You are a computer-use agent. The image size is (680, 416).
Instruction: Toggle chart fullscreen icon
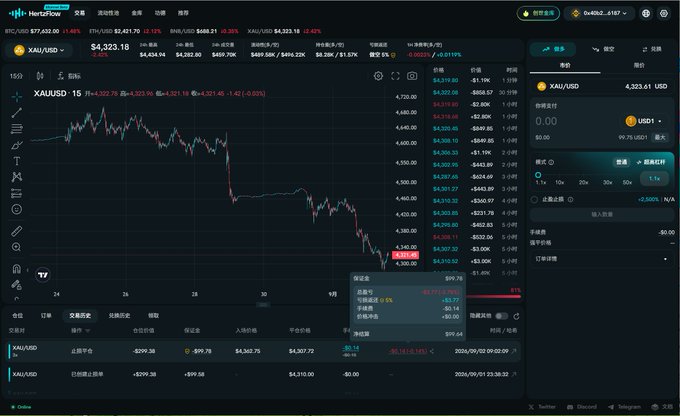395,76
